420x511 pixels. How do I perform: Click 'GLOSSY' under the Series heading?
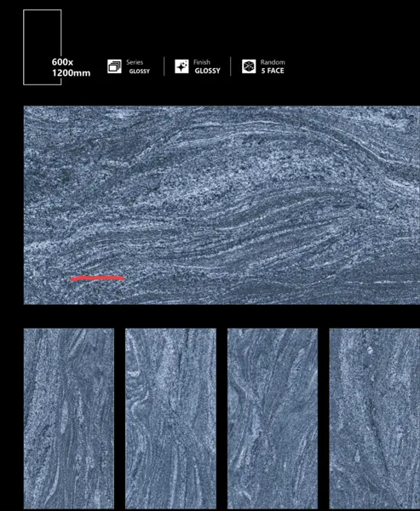(x=140, y=71)
